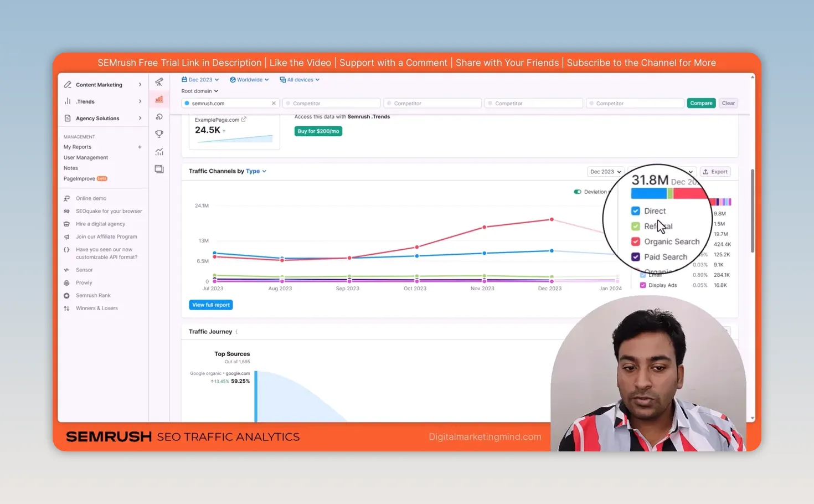Select the bar chart traffic analytics rail icon
This screenshot has height=504, width=814.
pos(159,99)
